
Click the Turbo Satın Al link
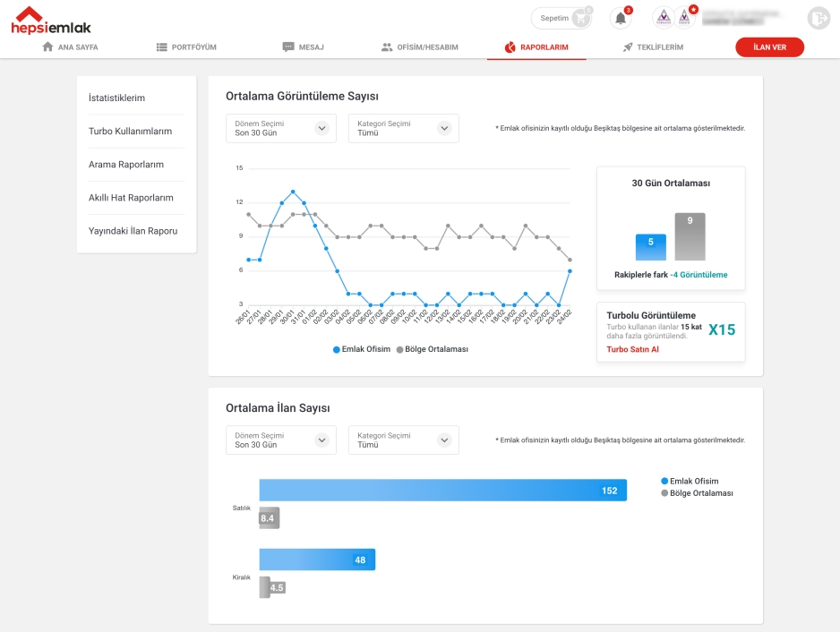(x=632, y=349)
